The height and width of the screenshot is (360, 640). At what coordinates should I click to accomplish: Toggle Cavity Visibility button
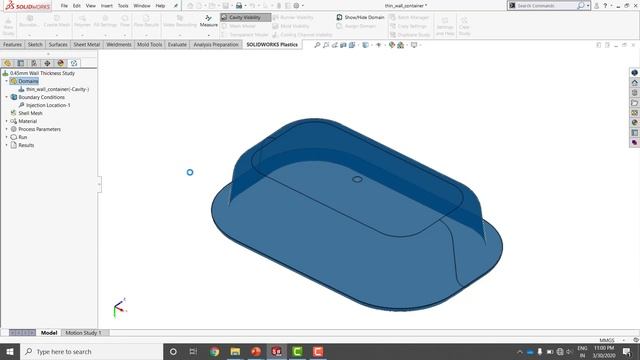(245, 17)
